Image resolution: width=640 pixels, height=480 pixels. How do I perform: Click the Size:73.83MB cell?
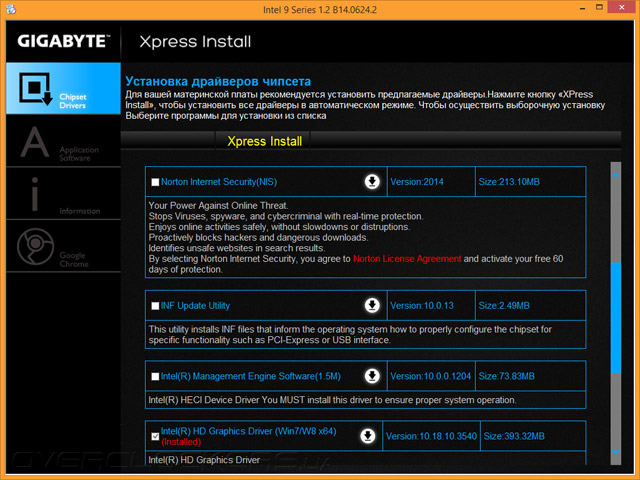(x=531, y=376)
